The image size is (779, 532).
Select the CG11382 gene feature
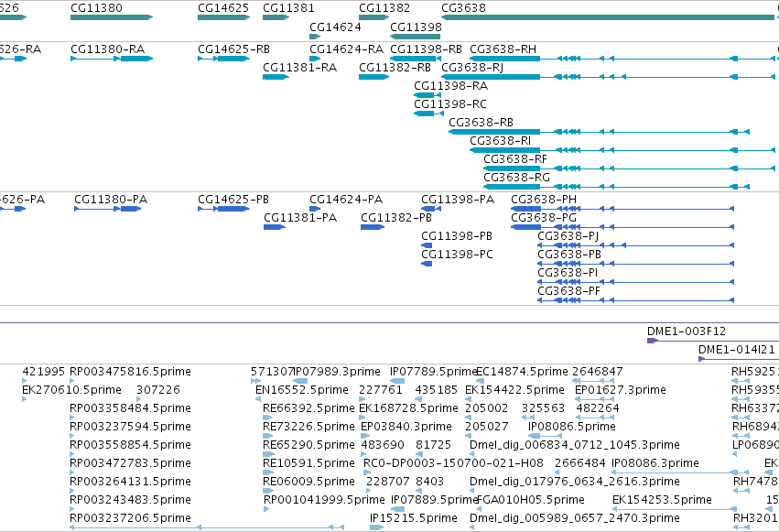pyautogui.click(x=373, y=17)
